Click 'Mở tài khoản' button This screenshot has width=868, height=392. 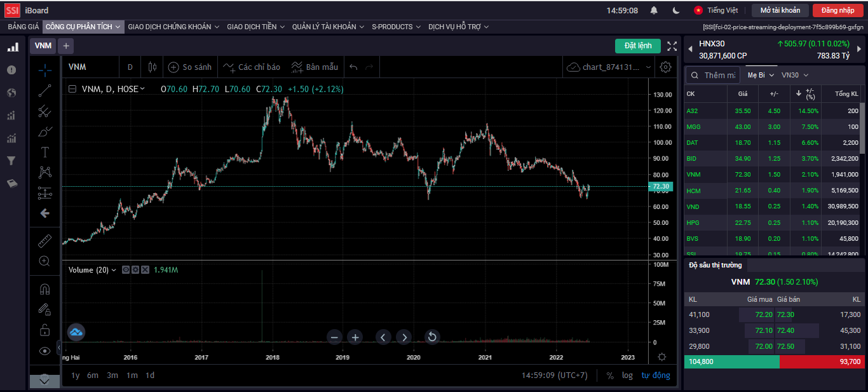point(780,10)
